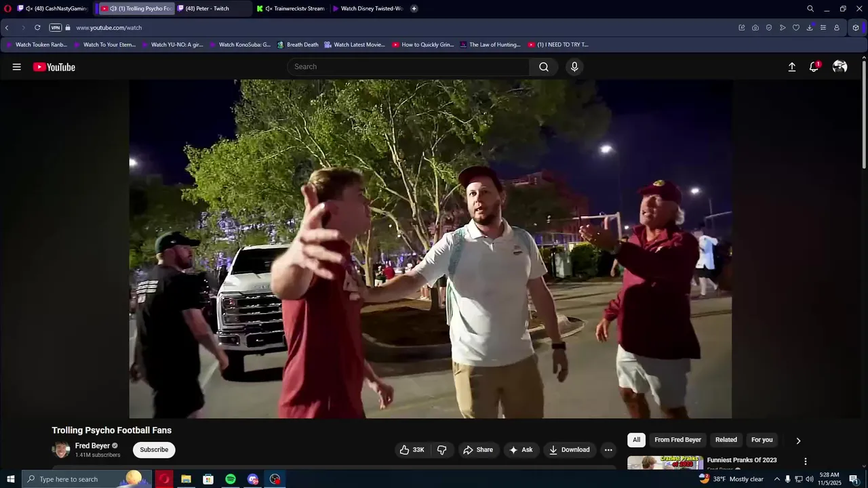Like the video with thumbs-up 33K

[x=412, y=450]
